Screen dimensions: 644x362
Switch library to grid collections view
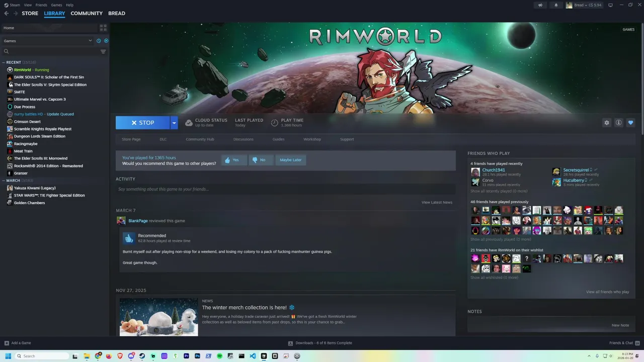click(103, 28)
